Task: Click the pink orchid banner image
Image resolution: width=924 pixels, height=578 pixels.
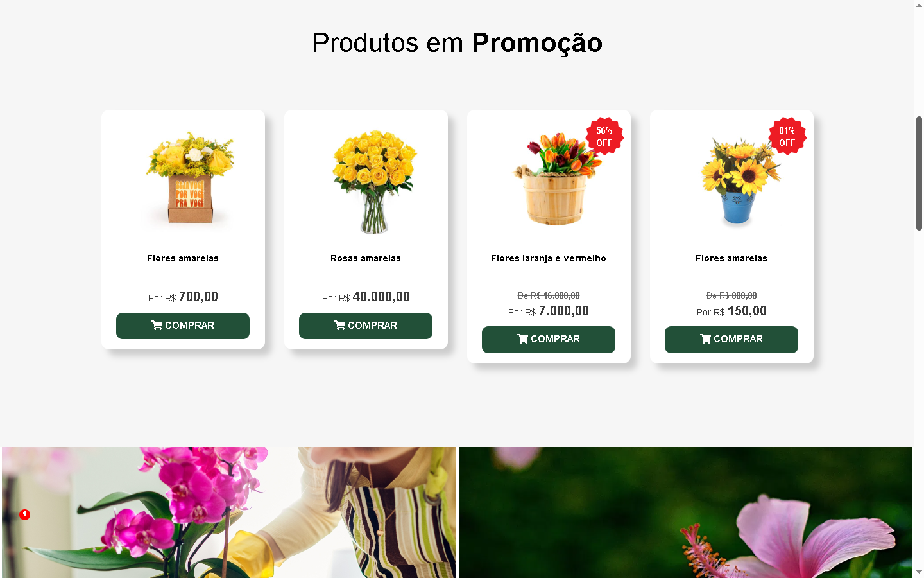Action: [228, 512]
